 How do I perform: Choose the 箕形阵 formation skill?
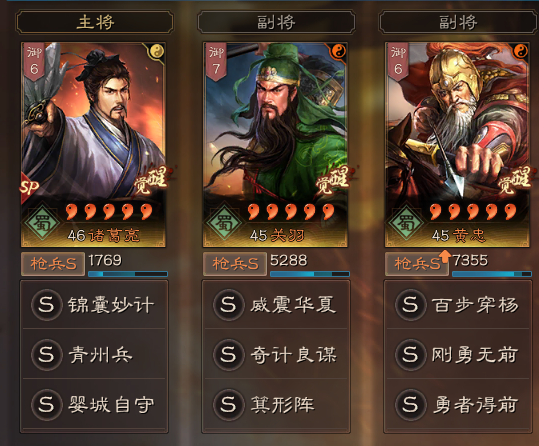pos(276,404)
